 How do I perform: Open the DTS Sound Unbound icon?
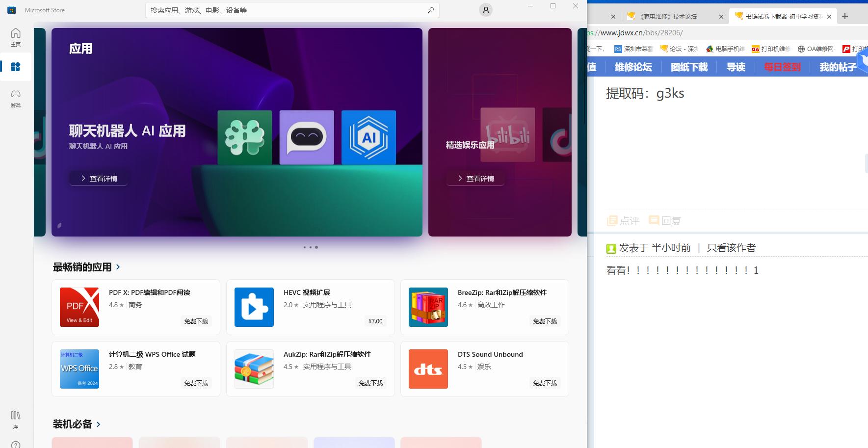pyautogui.click(x=428, y=369)
